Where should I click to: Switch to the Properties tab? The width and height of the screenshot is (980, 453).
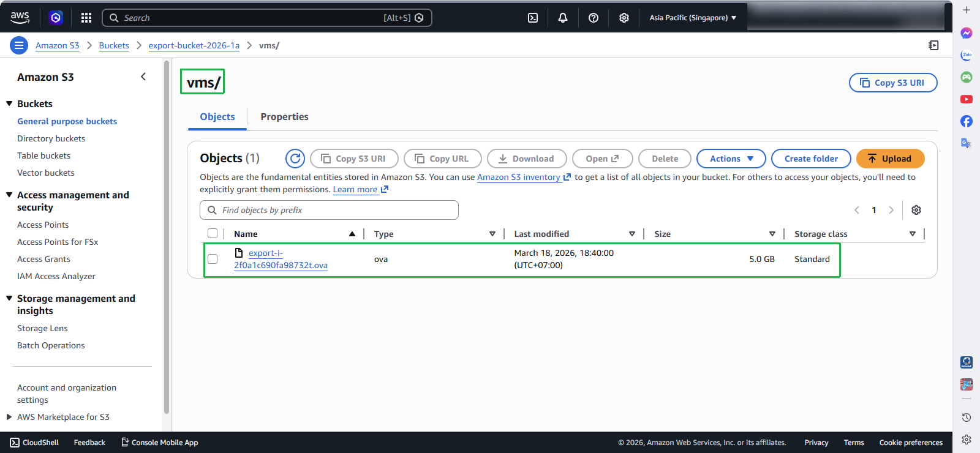coord(285,117)
